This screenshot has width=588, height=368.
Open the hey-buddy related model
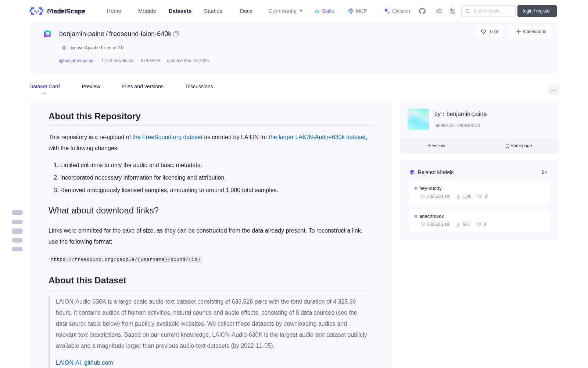[479, 192]
